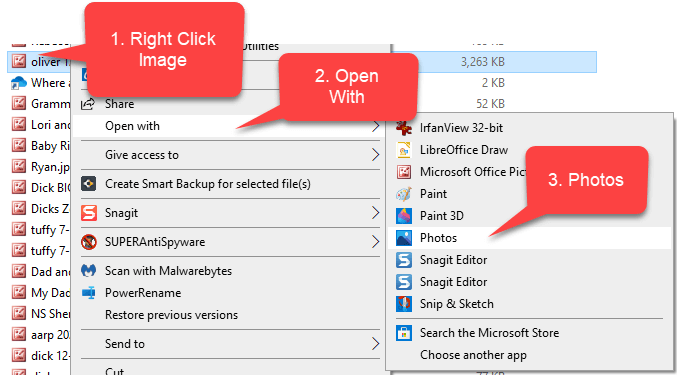The width and height of the screenshot is (677, 375).
Task: Click the LibreOffice Draw icon
Action: click(404, 150)
